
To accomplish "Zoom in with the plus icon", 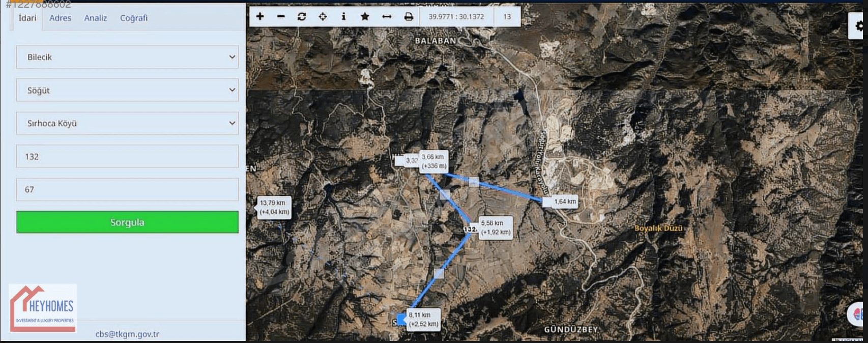I will [260, 17].
